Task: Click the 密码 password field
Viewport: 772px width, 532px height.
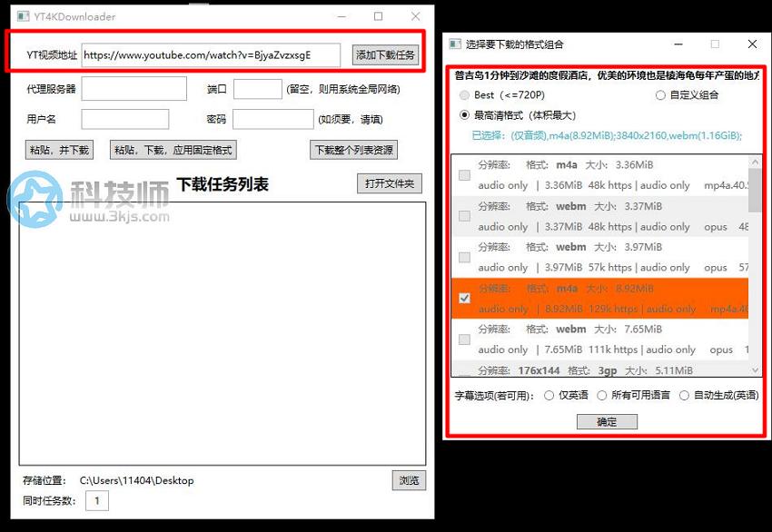Action: (x=273, y=119)
